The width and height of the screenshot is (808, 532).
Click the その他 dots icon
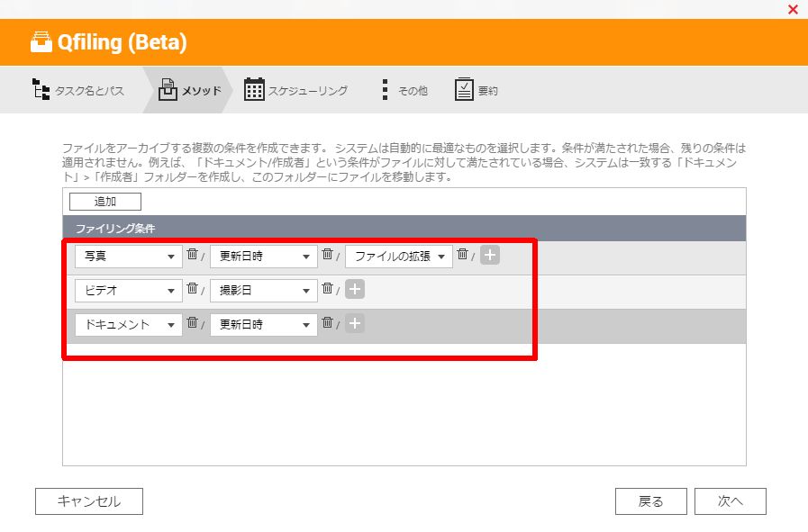[x=385, y=89]
